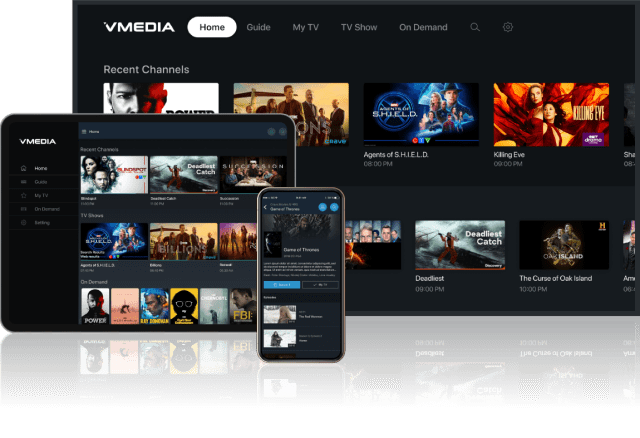Image resolution: width=640 pixels, height=438 pixels.
Task: Toggle the My TV checkmark button on the phone
Action: 320,285
